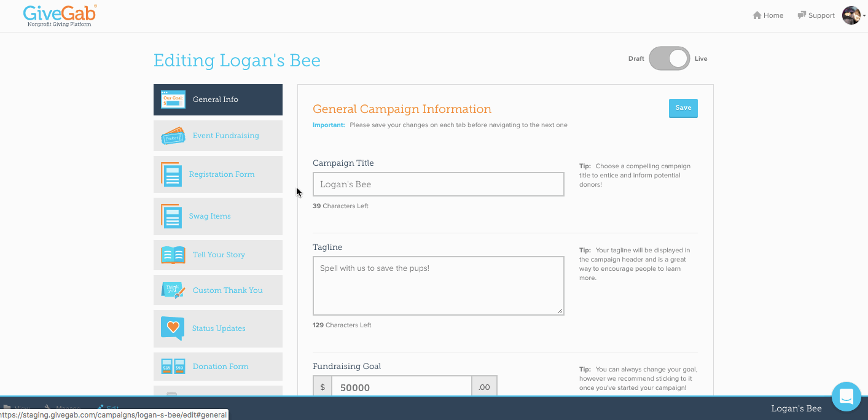
Task: Click the '39 Characters Left' counter
Action: [340, 206]
